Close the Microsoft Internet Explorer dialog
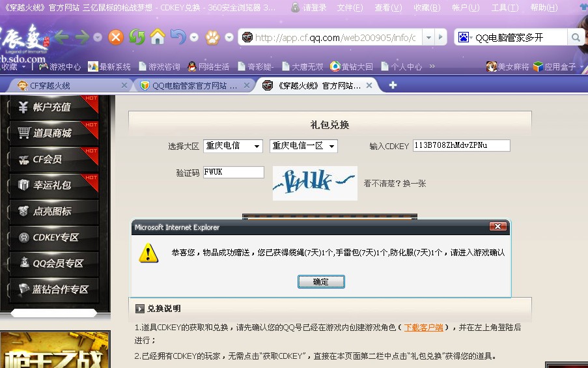Viewport: 588px width, 368px height. pos(498,226)
